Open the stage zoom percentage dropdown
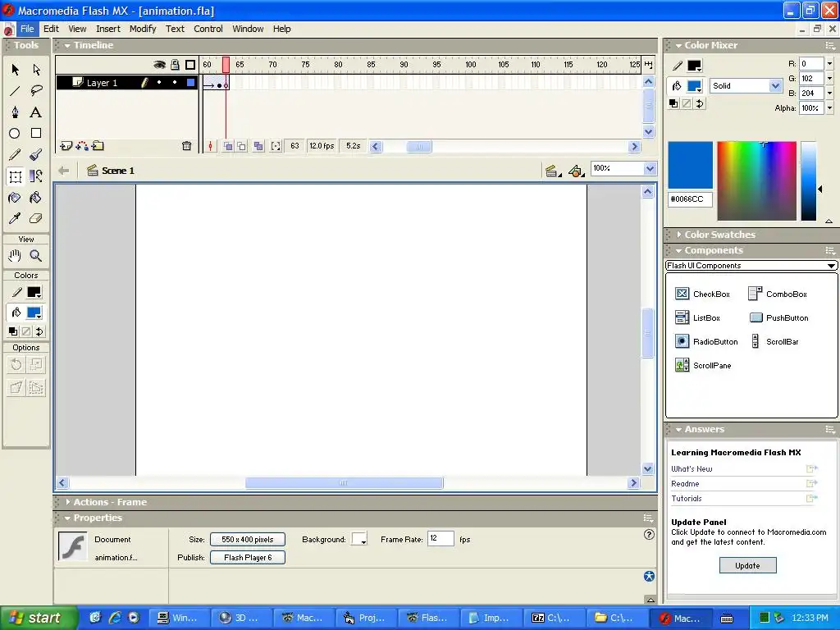This screenshot has height=630, width=840. click(x=650, y=169)
